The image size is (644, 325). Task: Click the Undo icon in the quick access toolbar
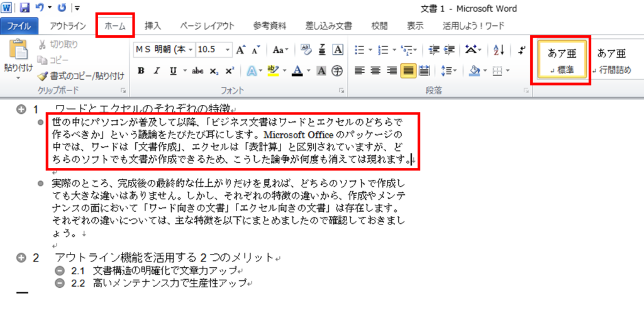39,8
